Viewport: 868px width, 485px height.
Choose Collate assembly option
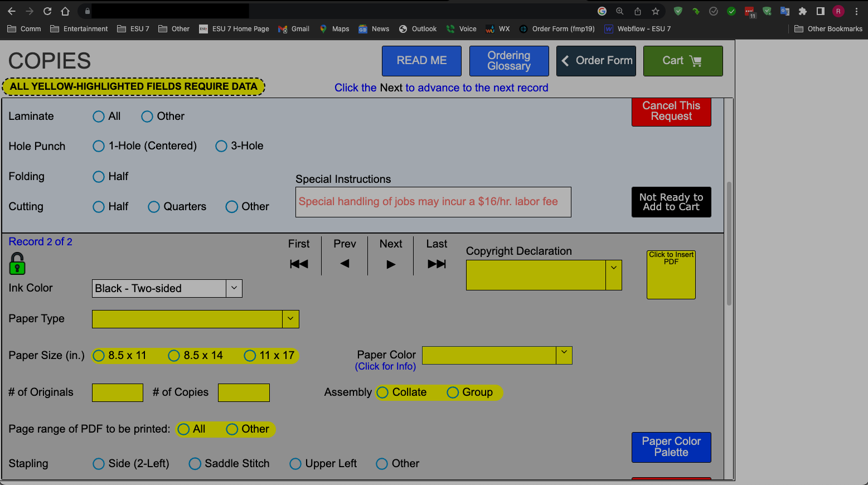coord(382,392)
